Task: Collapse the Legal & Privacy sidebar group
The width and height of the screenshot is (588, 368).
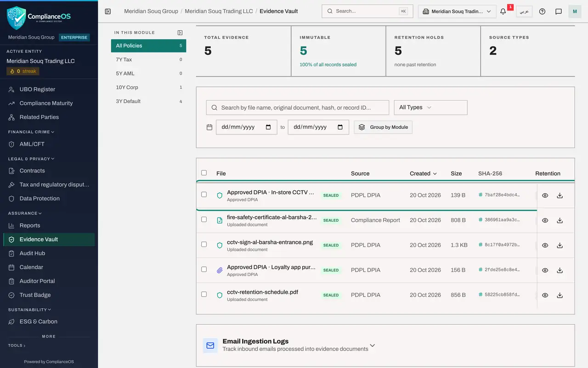Action: [31, 159]
